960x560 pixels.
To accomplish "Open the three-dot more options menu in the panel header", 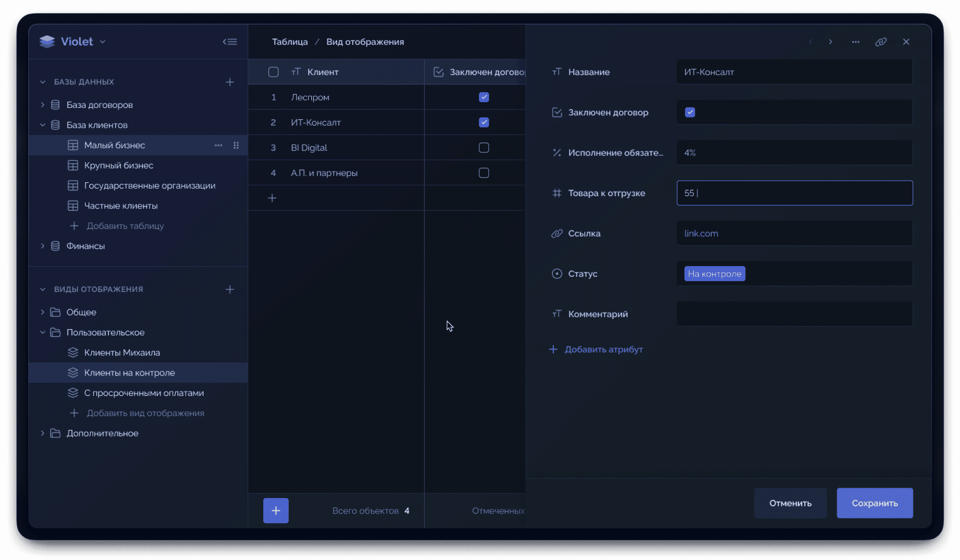I will [855, 42].
